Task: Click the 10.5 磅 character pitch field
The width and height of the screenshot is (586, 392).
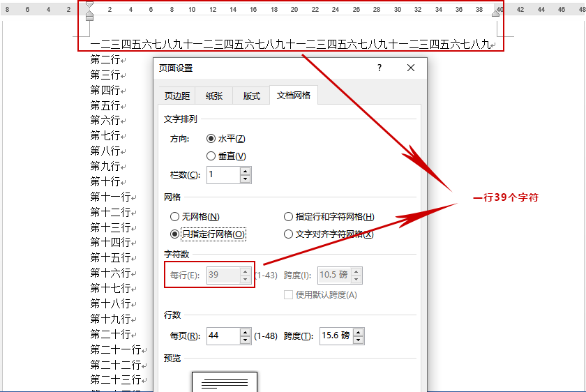Action: point(334,275)
